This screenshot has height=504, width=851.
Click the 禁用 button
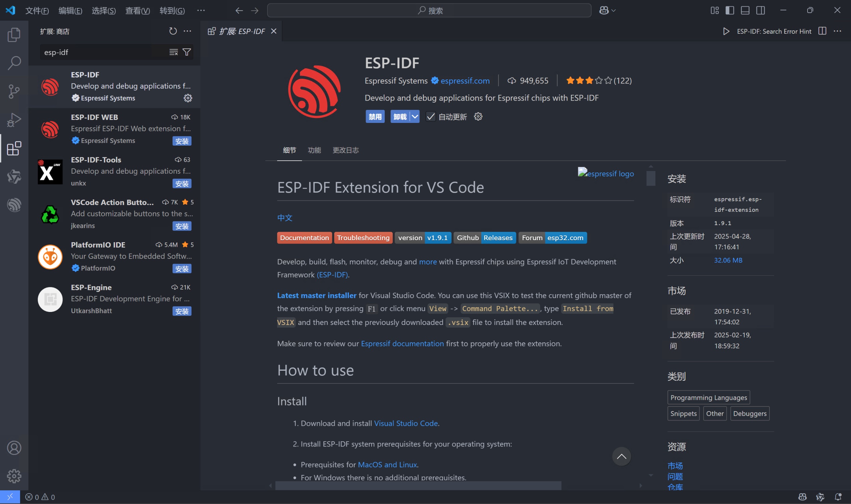coord(375,117)
